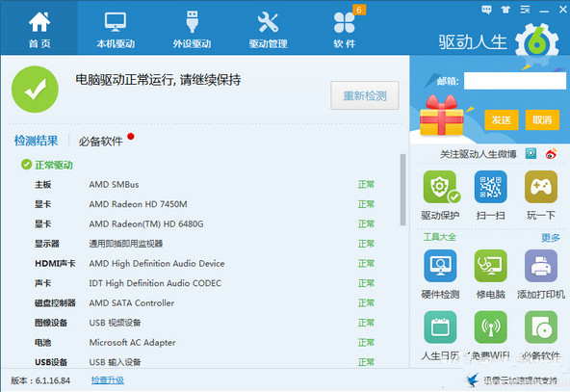The width and height of the screenshot is (570, 392).
Task: Open the Sina Weibo icon
Action: pyautogui.click(x=551, y=154)
